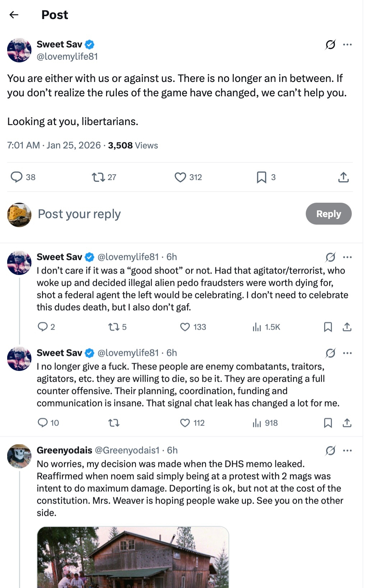Share the main post via share icon
This screenshot has height=588, width=378.
pos(344,177)
